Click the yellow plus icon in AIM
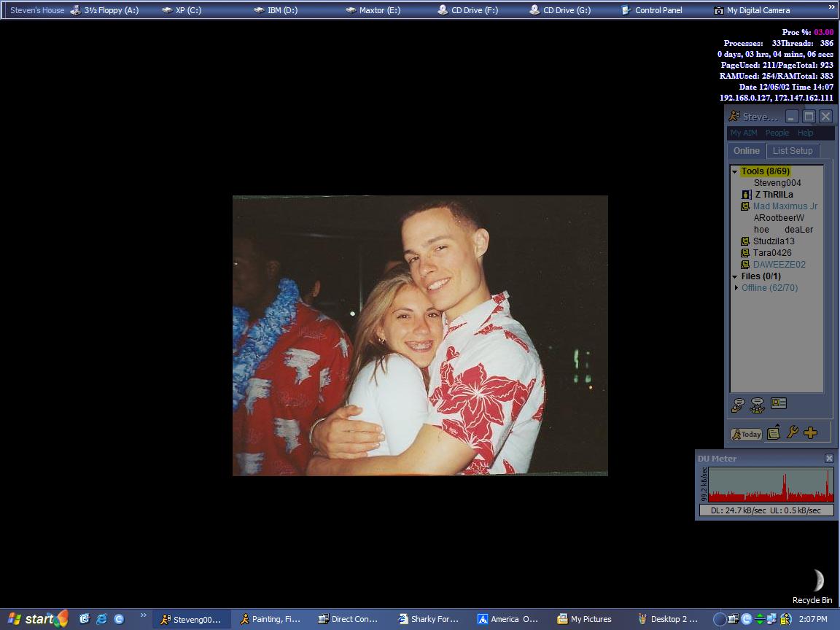 [810, 433]
